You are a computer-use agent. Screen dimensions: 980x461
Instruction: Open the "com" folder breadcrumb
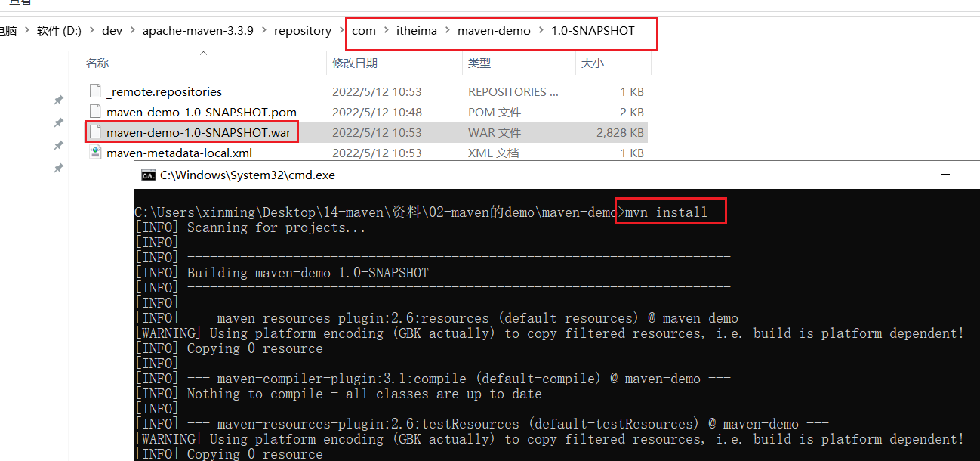click(364, 31)
